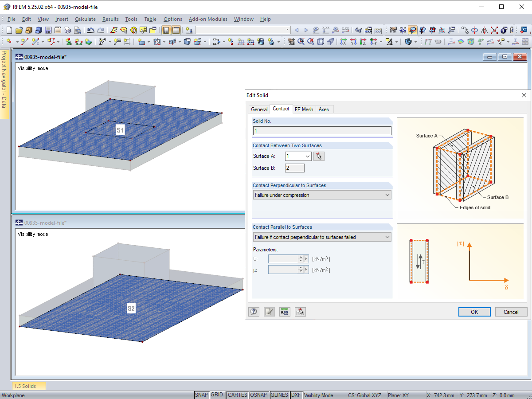Toggle CARTES in the status bar
Image resolution: width=532 pixels, height=399 pixels.
[x=237, y=395]
